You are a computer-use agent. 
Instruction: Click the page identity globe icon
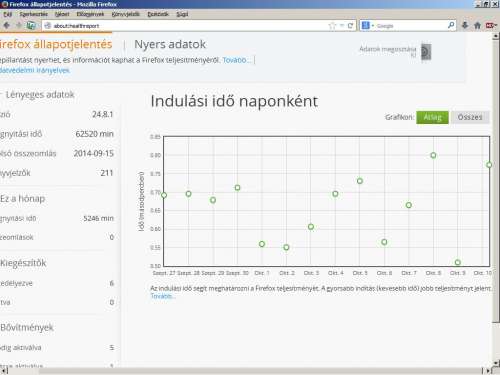click(x=48, y=25)
